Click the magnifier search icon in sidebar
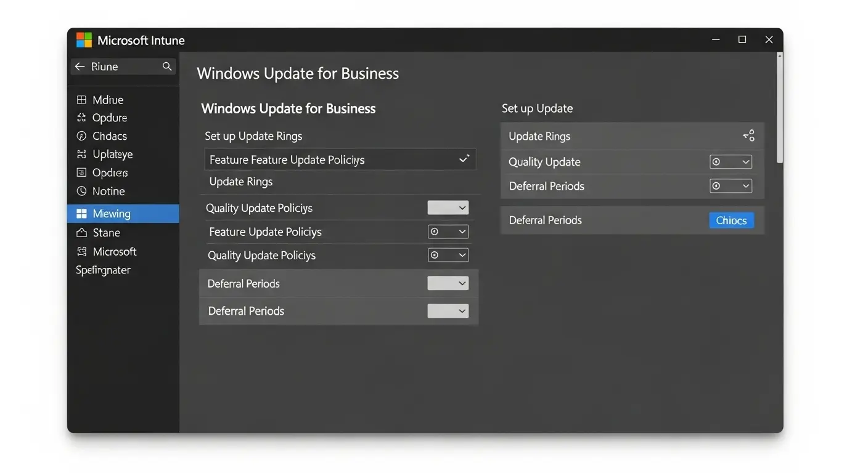The width and height of the screenshot is (868, 473). click(x=167, y=67)
